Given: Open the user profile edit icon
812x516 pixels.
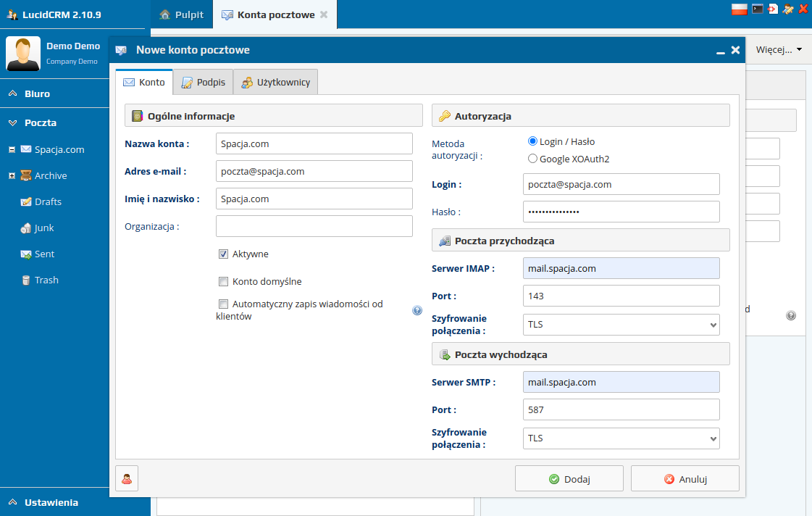Looking at the screenshot, I should (787, 9).
